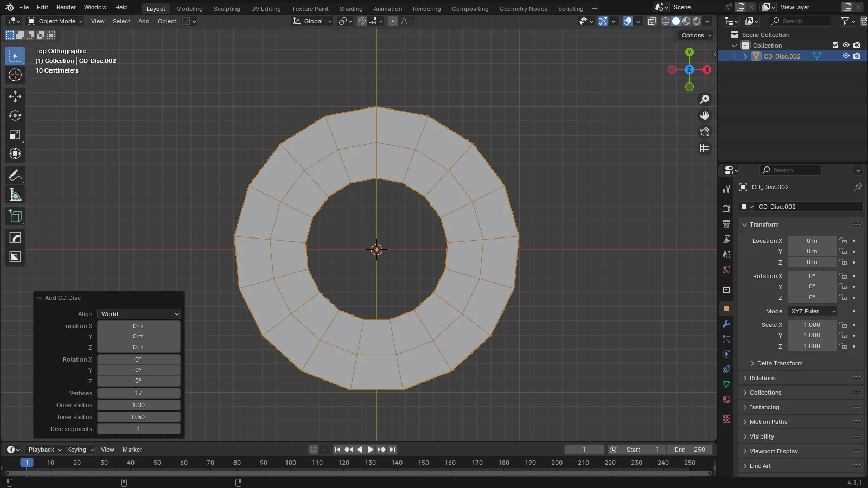The height and width of the screenshot is (488, 868).
Task: Open the Modifiers wrench properties tab
Action: 726,324
